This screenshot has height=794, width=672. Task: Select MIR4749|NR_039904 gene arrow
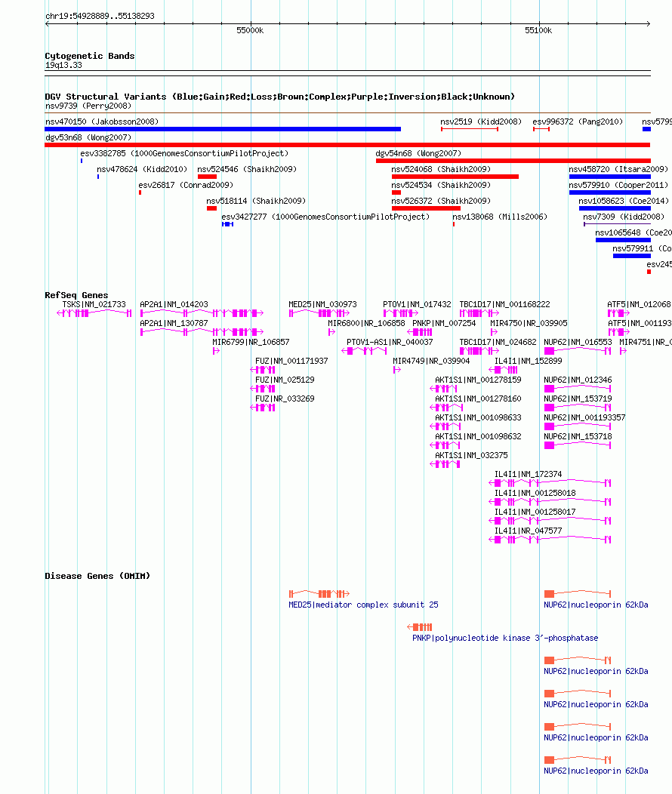397,370
